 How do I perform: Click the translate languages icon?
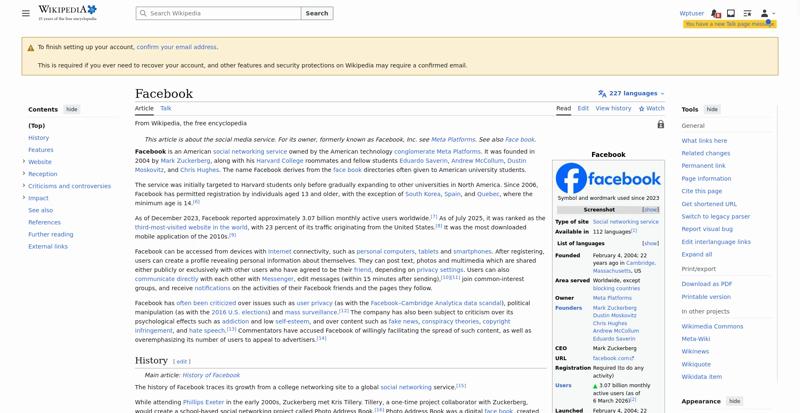[x=602, y=93]
